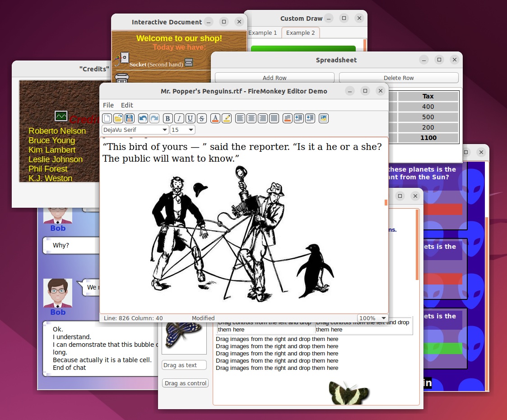507x420 pixels.
Task: Toggle underline formatting
Action: (190, 118)
